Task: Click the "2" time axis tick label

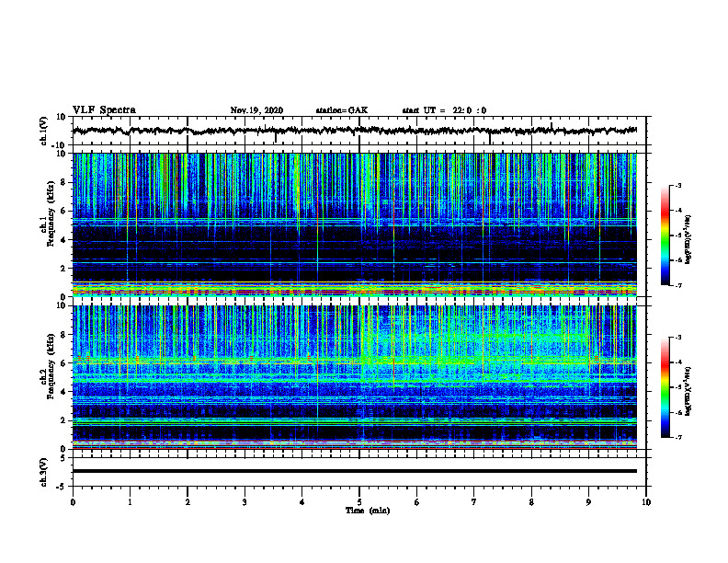Action: [x=188, y=502]
